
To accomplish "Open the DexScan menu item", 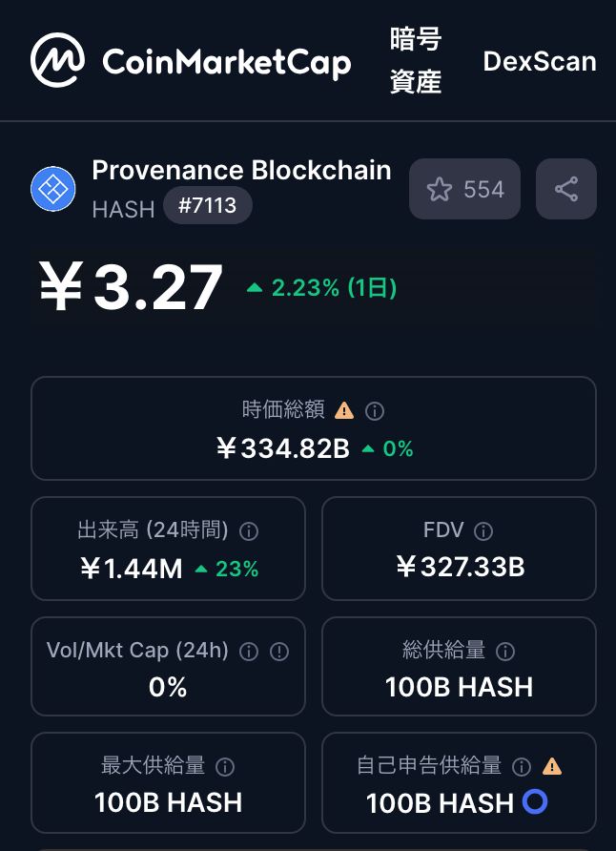I will pos(540,61).
